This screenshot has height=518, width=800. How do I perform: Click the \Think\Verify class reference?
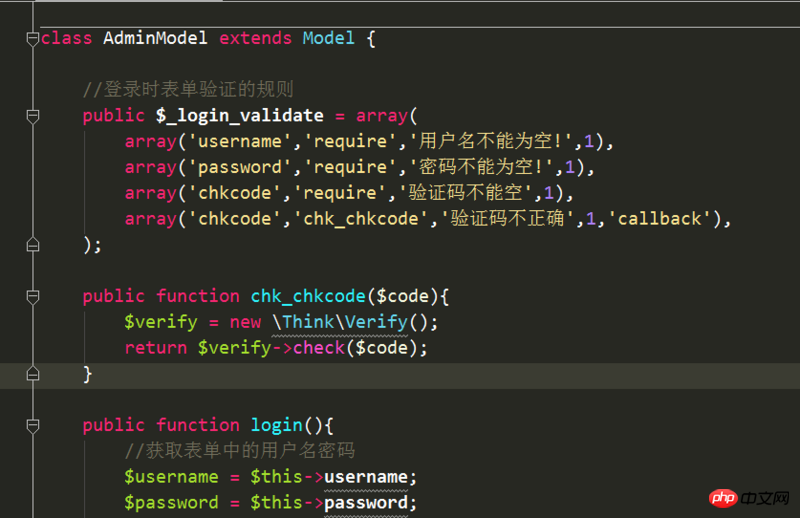[x=340, y=322]
